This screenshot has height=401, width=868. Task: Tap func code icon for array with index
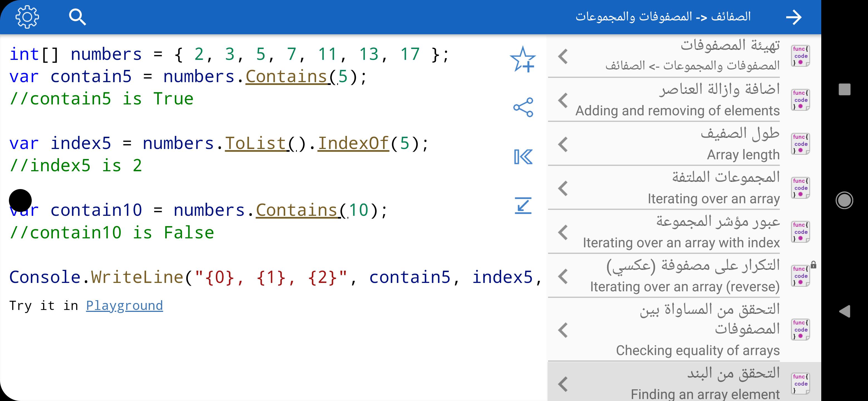(x=800, y=232)
